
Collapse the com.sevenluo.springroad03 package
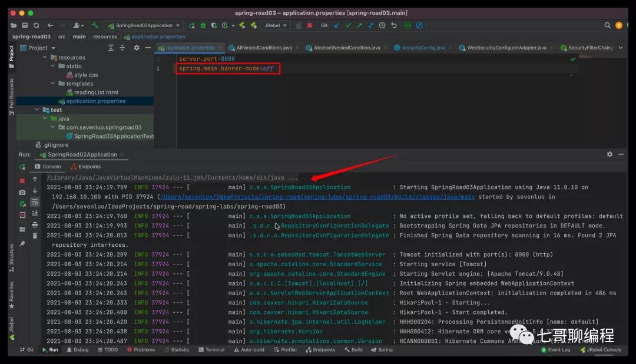tap(53, 127)
